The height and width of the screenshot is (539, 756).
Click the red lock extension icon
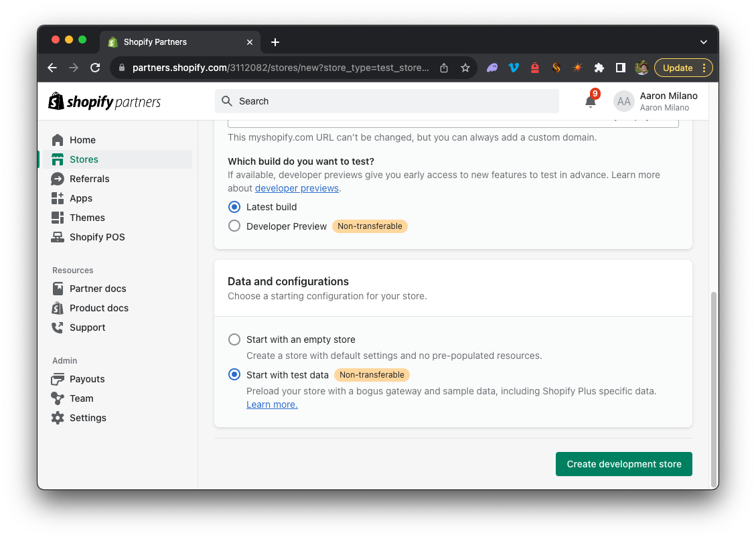click(x=535, y=68)
